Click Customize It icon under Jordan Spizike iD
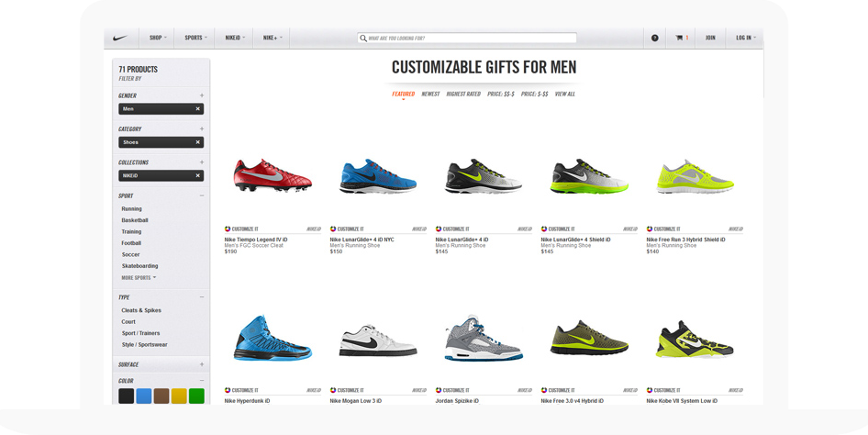The height and width of the screenshot is (435, 868). (439, 390)
